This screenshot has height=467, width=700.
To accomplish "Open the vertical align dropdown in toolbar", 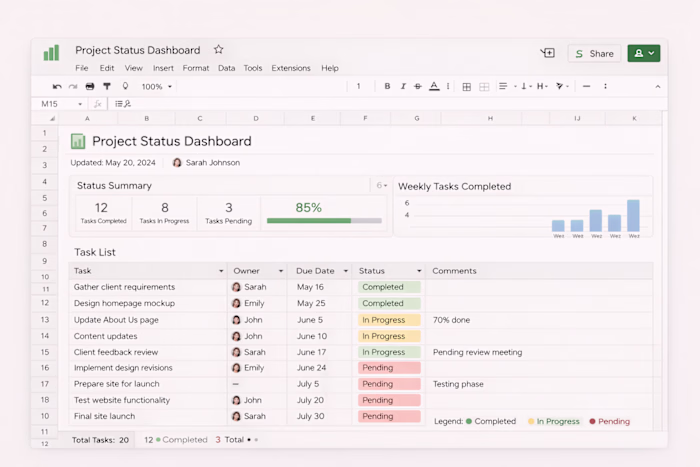I will point(526,86).
